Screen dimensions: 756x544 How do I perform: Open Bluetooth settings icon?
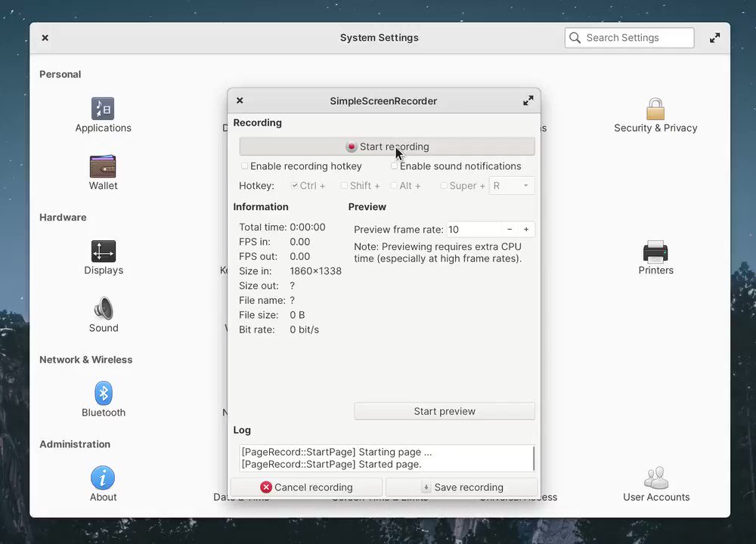(103, 393)
